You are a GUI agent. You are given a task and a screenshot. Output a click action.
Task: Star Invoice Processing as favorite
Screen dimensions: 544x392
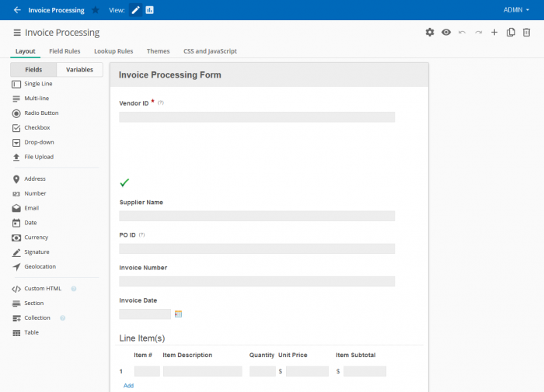[x=96, y=10]
